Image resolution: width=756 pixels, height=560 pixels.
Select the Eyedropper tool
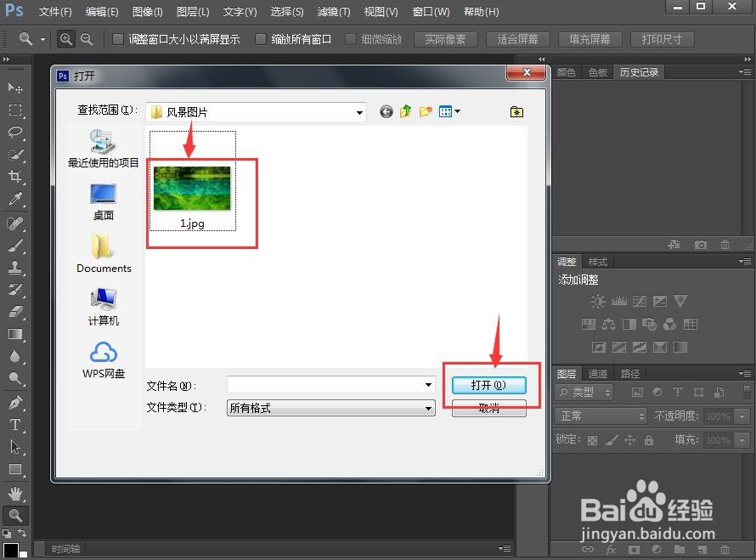click(x=15, y=199)
